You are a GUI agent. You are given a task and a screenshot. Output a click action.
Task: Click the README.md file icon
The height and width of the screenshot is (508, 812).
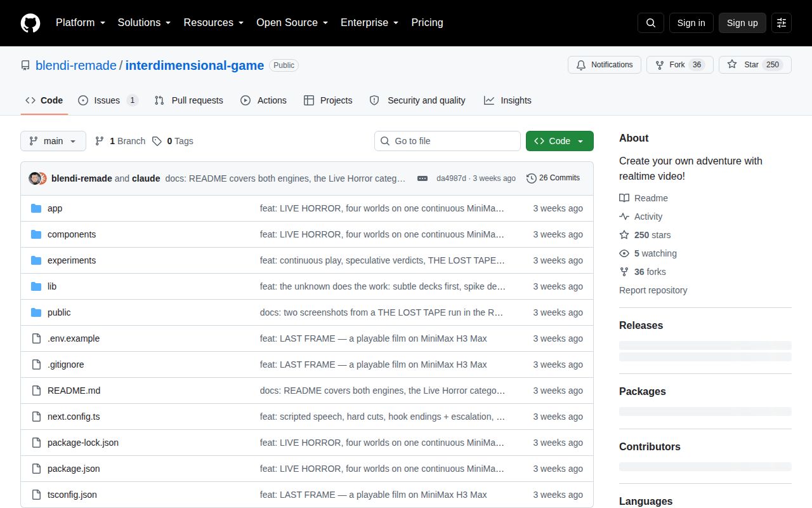coord(36,391)
